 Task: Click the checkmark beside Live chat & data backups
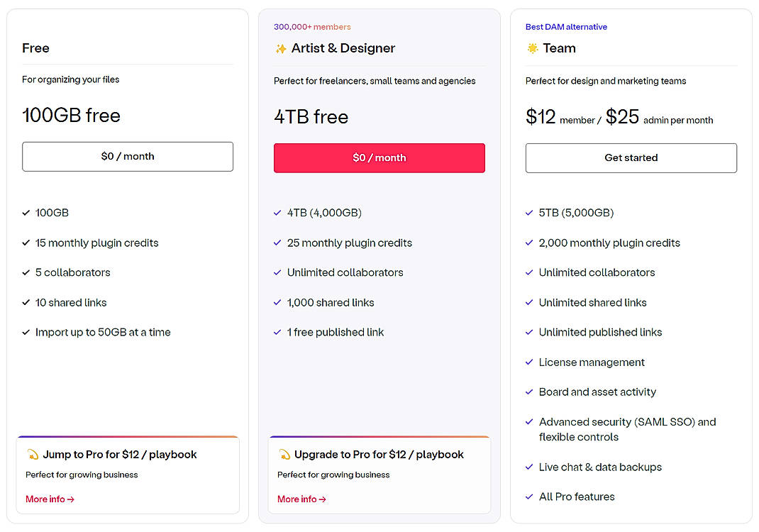coord(528,467)
